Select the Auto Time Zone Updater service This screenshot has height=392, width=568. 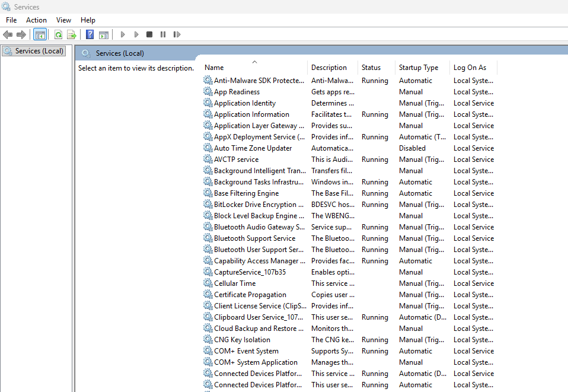coord(253,148)
